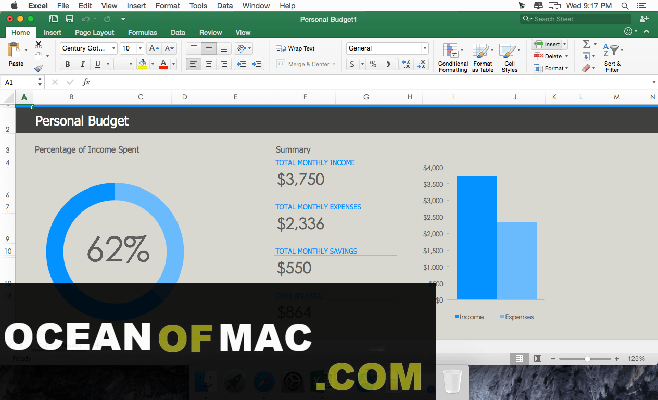Click Wrap Text button
The image size is (658, 400).
(295, 48)
